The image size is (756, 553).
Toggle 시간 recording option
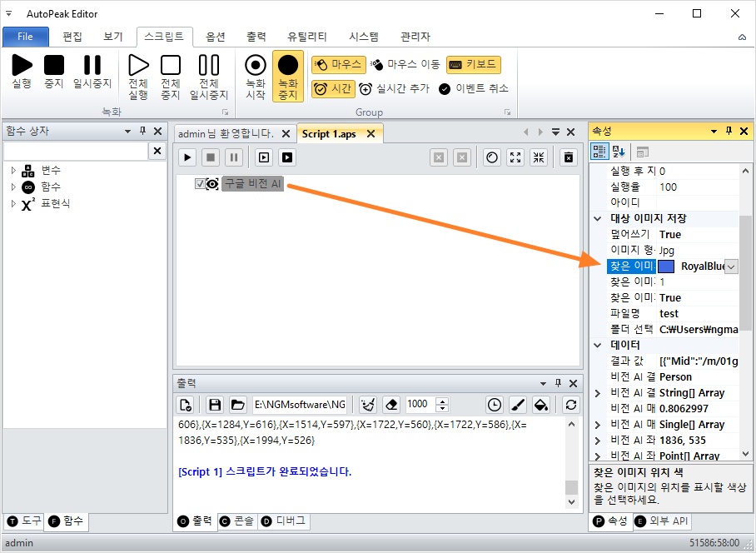pos(333,89)
